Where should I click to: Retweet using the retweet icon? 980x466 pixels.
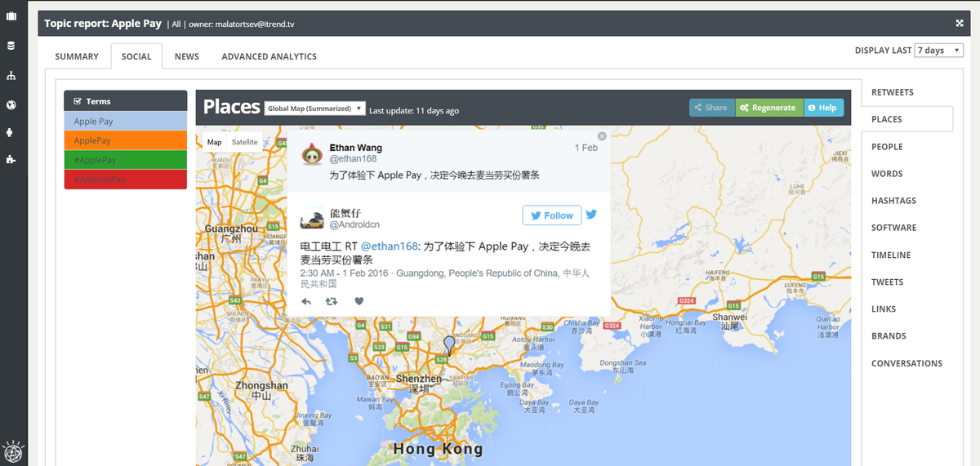tap(332, 301)
